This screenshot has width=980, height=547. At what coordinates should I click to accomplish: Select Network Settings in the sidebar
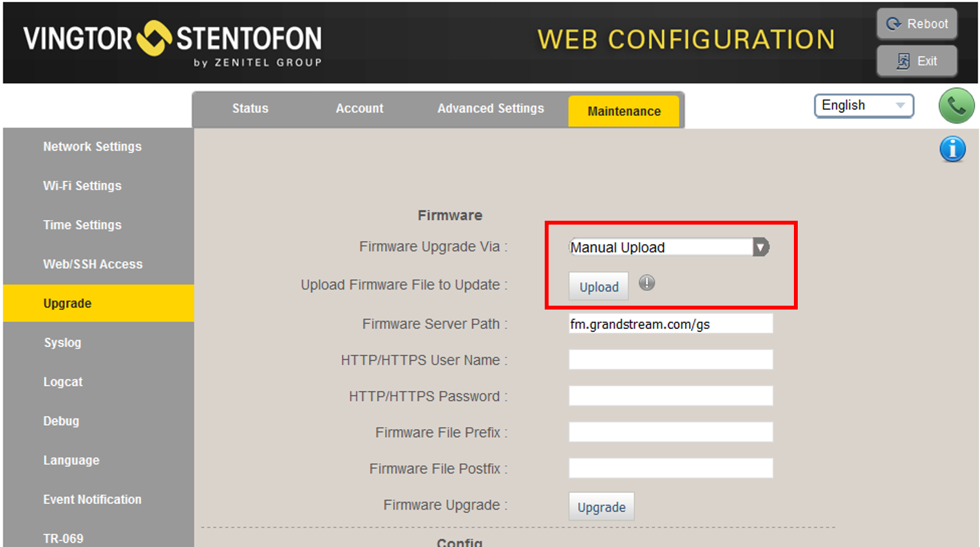pos(92,147)
